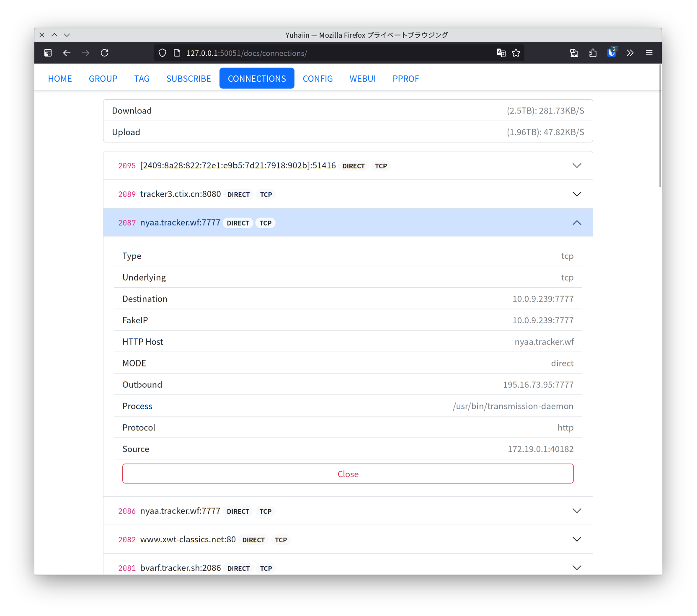The width and height of the screenshot is (697, 616).
Task: Bookmark this page with the star icon
Action: pos(516,53)
